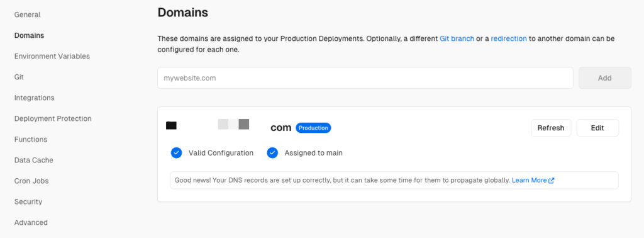The width and height of the screenshot is (644, 238).
Task: Click the external link icon beside Learn More
Action: 552,181
